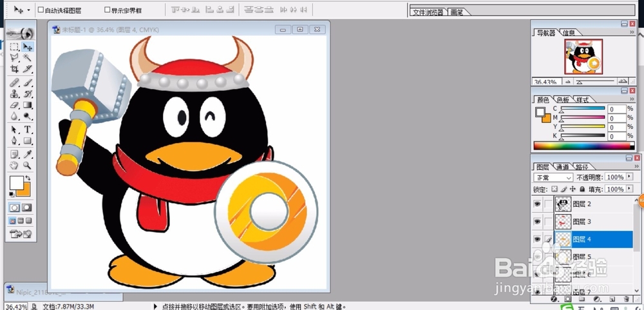
Task: Select the Healing Brush tool
Action: pos(14,83)
